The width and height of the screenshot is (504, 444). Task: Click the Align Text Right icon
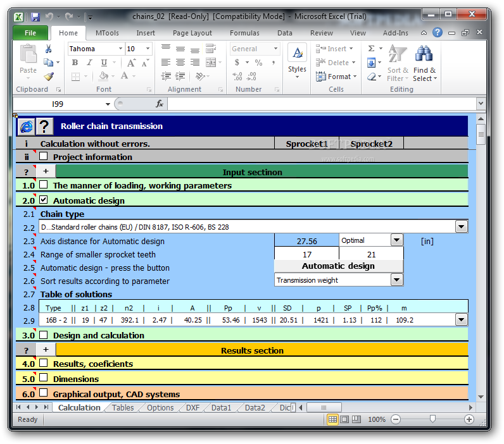pos(195,62)
